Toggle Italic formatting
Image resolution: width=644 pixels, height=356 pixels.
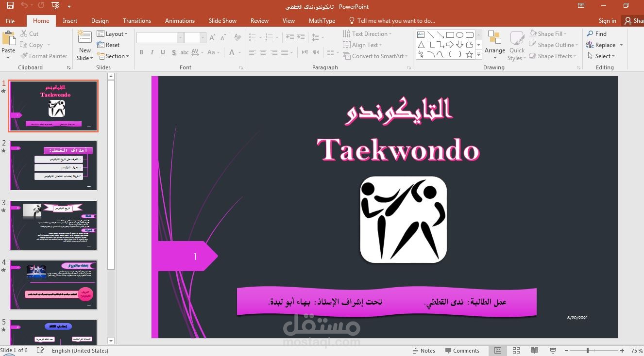tap(152, 52)
